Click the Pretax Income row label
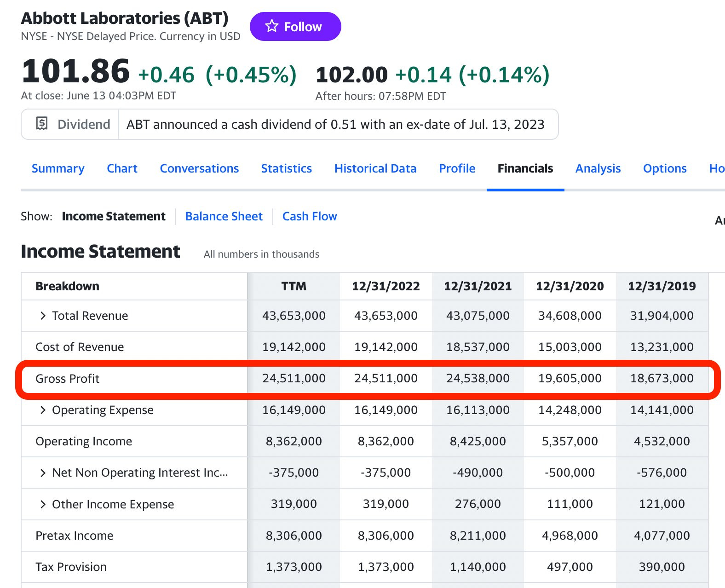 coord(74,536)
